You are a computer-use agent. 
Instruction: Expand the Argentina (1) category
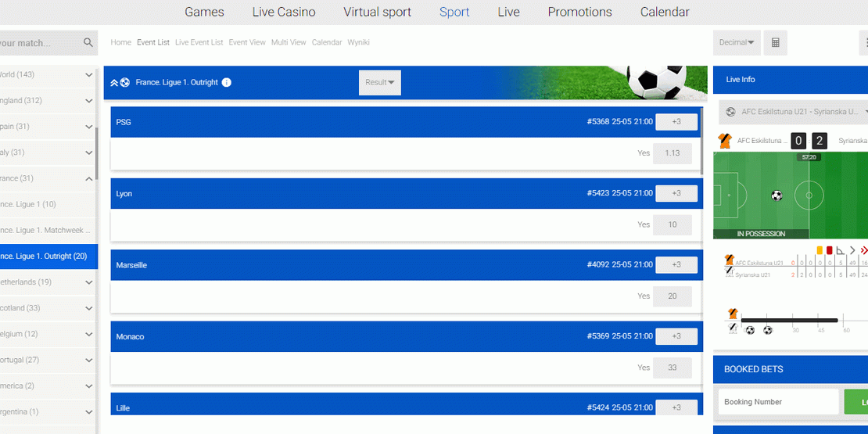click(48, 412)
